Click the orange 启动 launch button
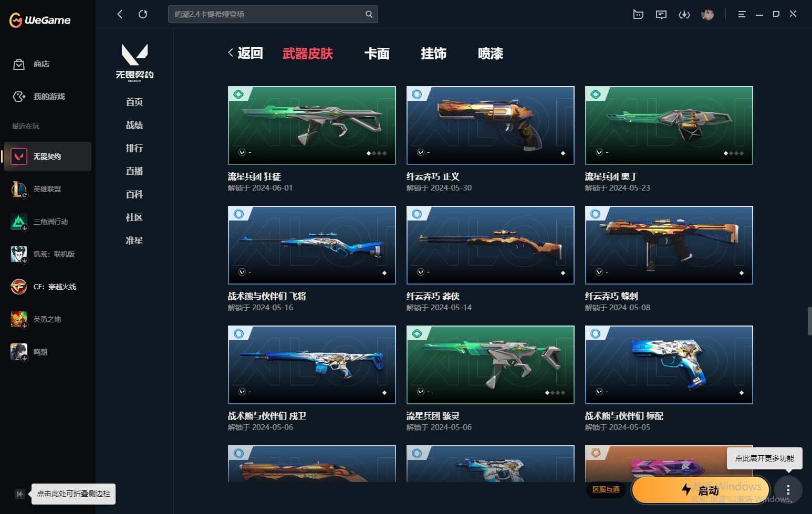 click(701, 490)
